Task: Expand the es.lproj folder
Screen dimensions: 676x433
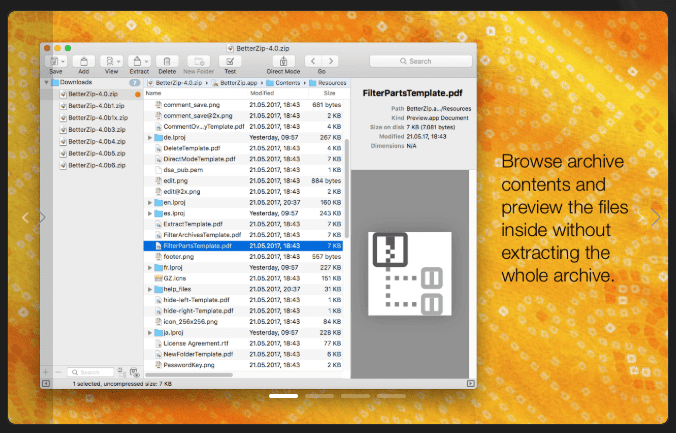Action: 150,213
